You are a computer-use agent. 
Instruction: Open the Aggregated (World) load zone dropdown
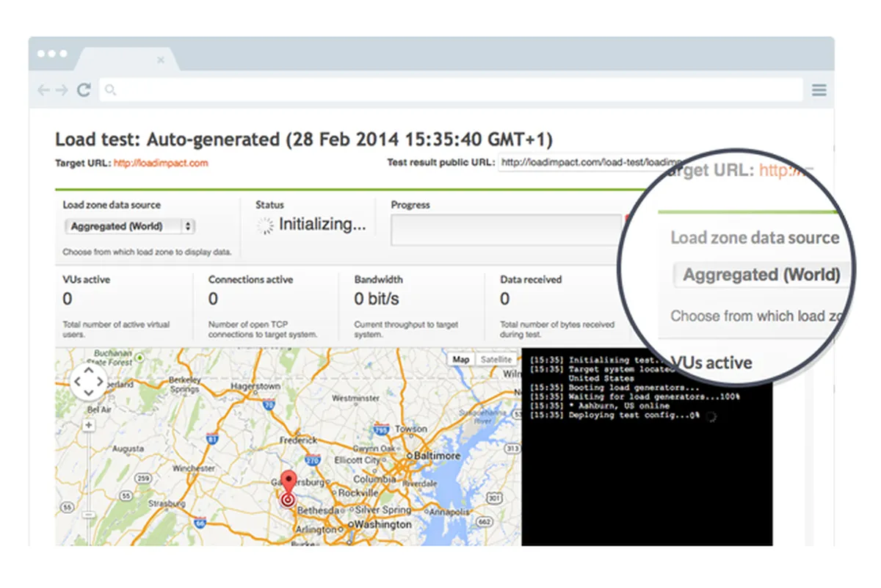(129, 227)
